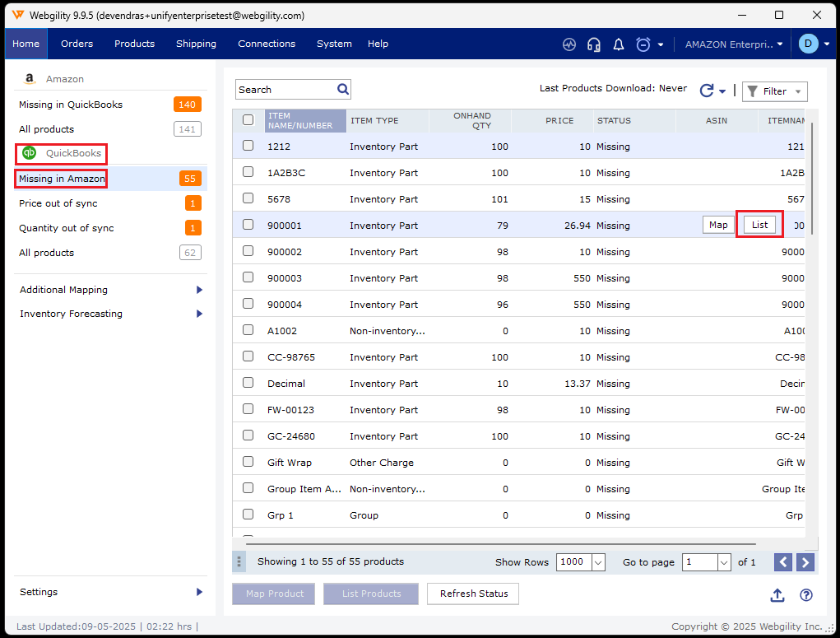
Task: Open help question mark icon
Action: [x=806, y=595]
